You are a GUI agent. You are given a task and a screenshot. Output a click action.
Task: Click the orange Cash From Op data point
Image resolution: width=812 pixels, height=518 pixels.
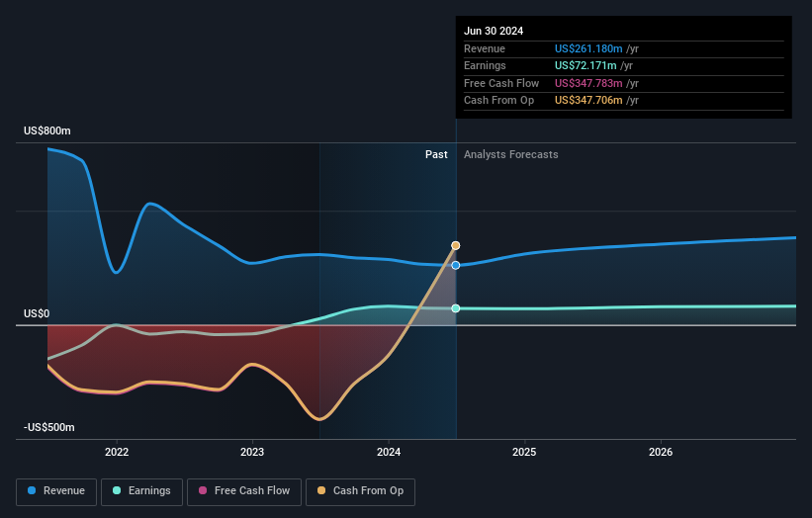pyautogui.click(x=456, y=245)
